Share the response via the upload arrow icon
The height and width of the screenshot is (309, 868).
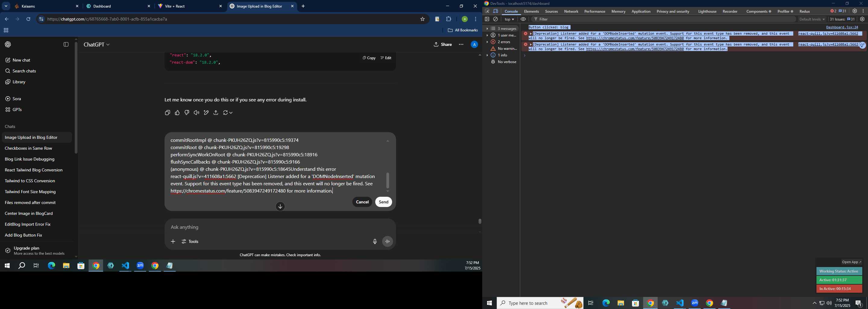click(216, 113)
